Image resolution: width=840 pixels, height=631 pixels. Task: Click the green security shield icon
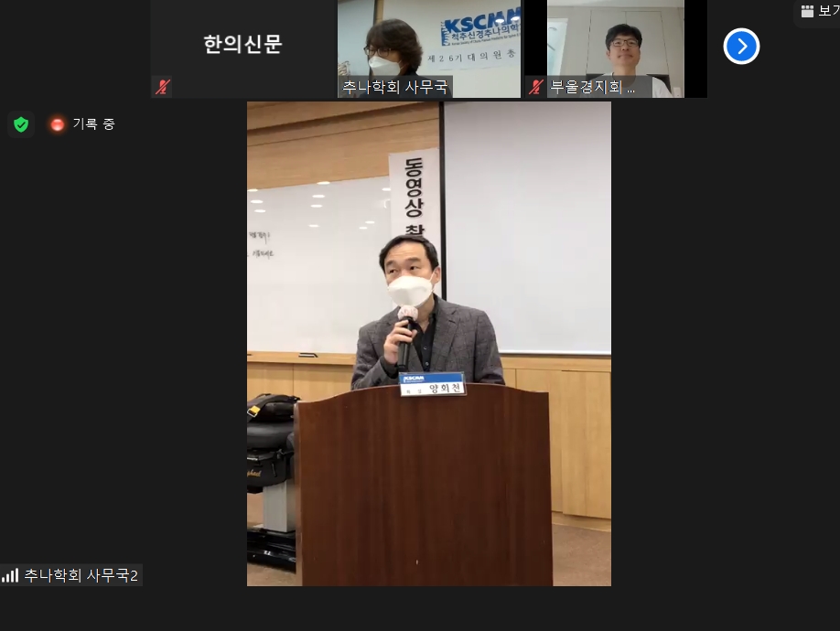tap(21, 124)
